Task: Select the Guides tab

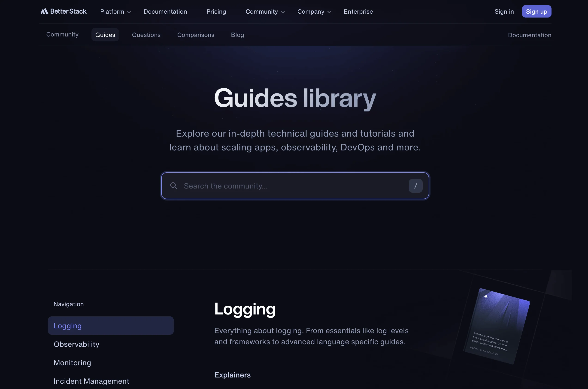Action: point(105,34)
